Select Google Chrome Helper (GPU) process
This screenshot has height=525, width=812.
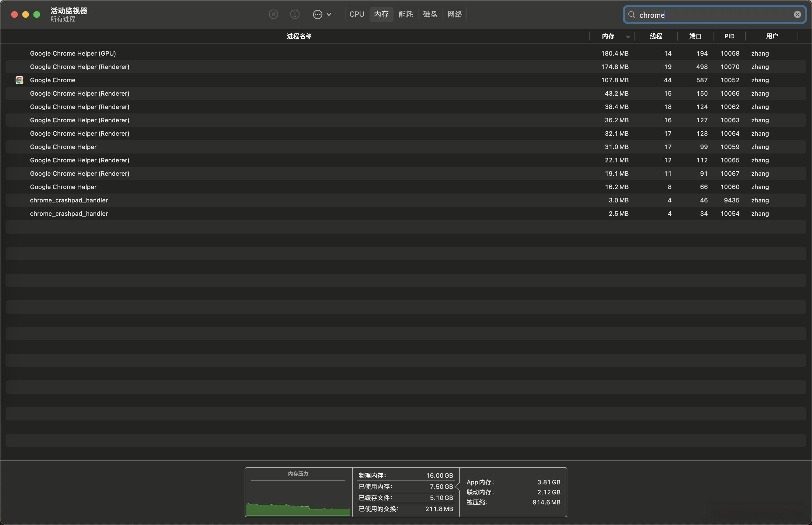[406, 53]
